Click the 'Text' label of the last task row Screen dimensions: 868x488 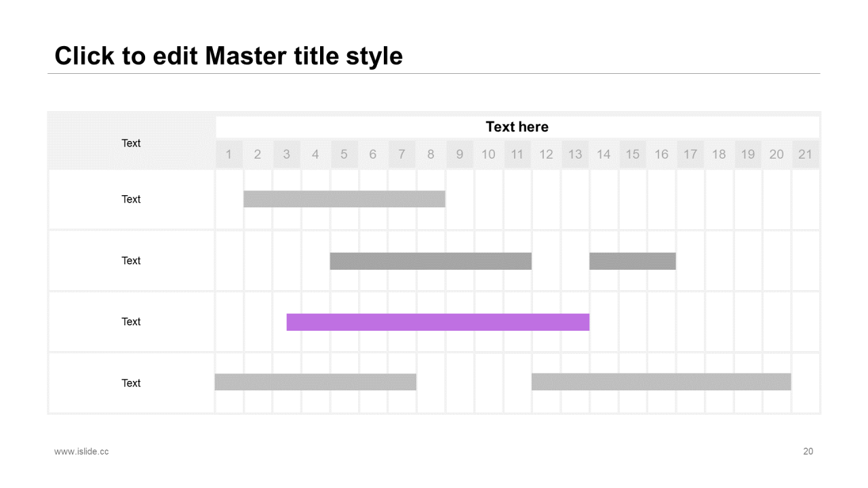(131, 383)
